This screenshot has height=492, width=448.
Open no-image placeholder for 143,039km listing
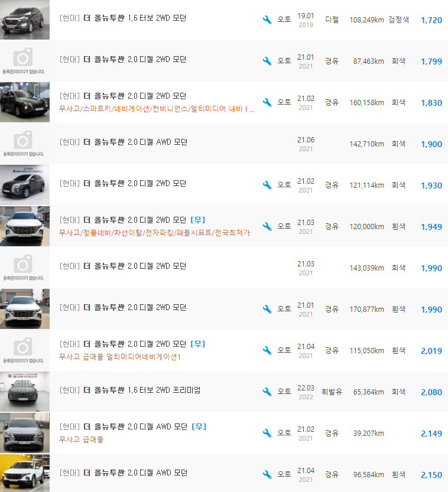tap(25, 268)
